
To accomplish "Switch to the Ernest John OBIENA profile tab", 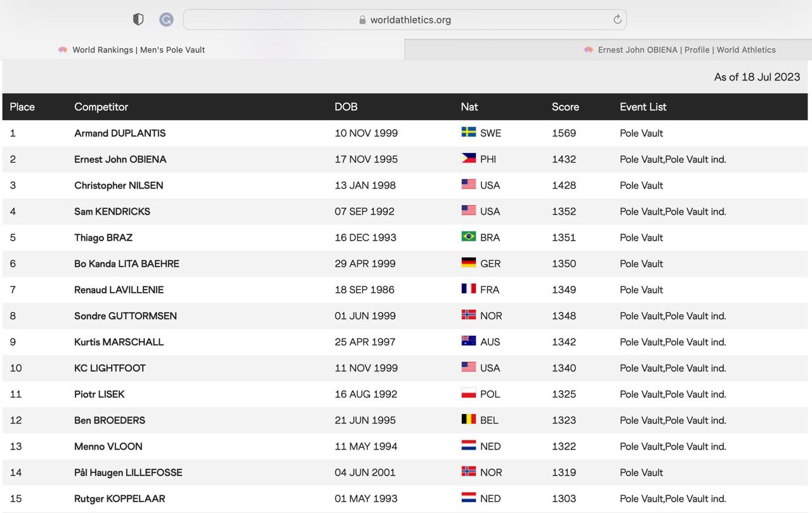I will coord(679,50).
